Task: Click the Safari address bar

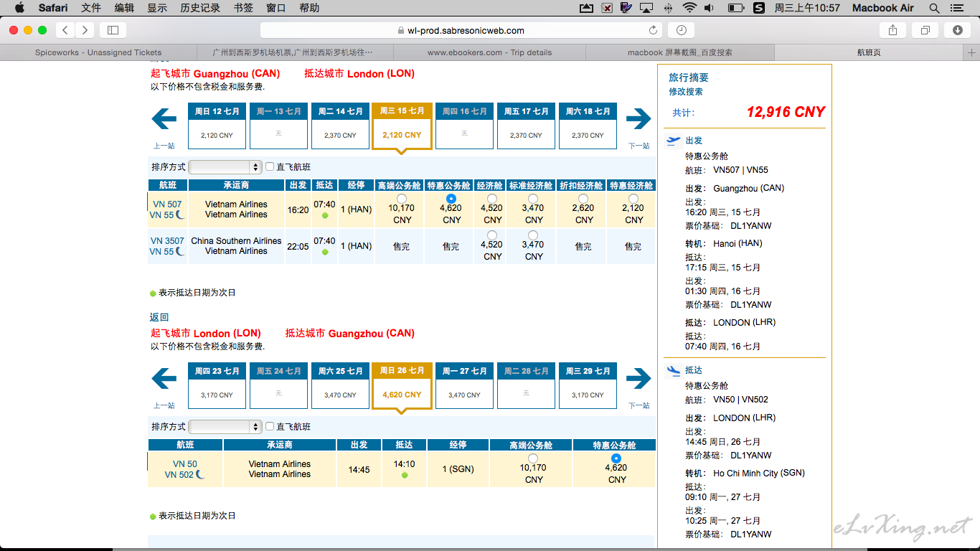Action: [461, 30]
